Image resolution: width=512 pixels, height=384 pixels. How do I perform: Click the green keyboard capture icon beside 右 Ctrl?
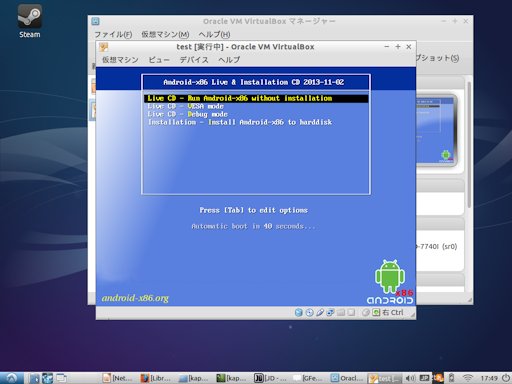coord(376,312)
